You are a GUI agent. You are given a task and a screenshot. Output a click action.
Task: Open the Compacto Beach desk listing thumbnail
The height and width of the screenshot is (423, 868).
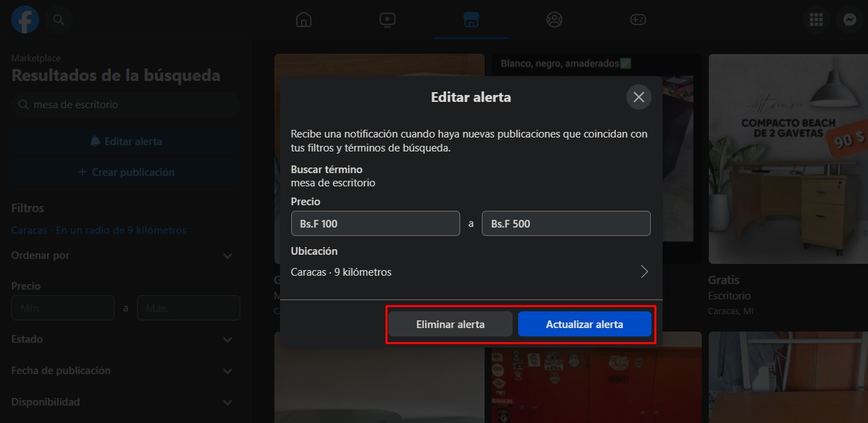[788, 159]
